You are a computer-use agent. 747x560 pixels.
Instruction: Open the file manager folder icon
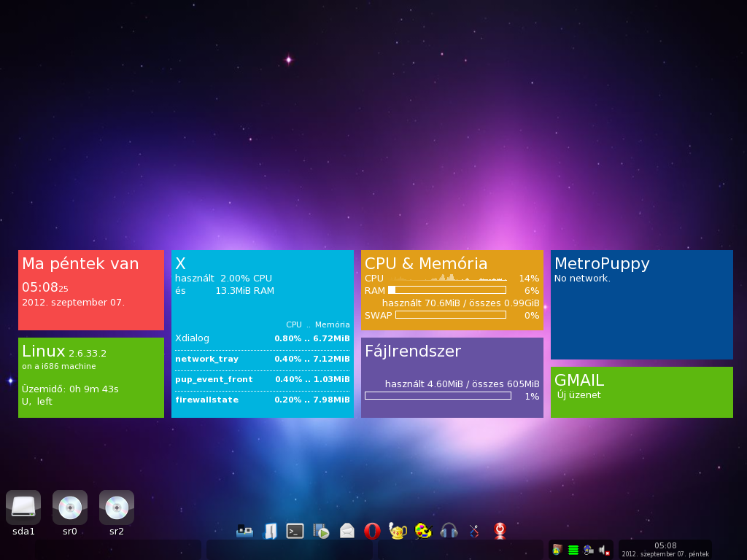click(x=271, y=532)
